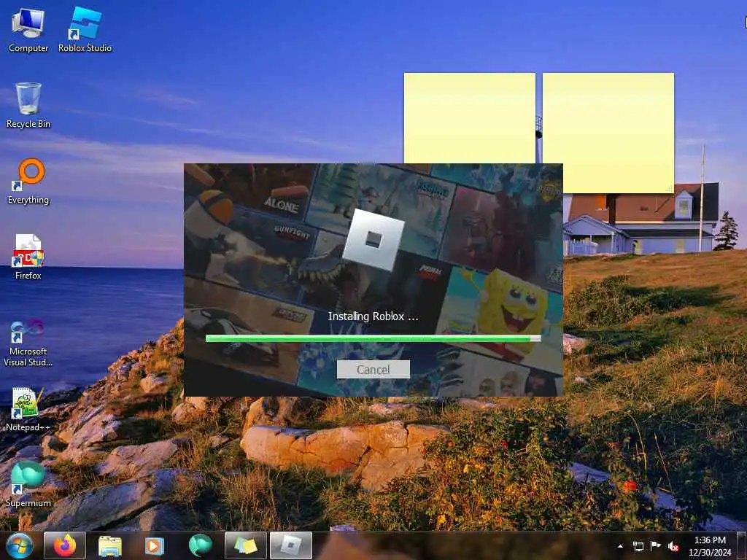Click the Roblox installer taskbar button
Screen dimensions: 747x560
coord(290,545)
